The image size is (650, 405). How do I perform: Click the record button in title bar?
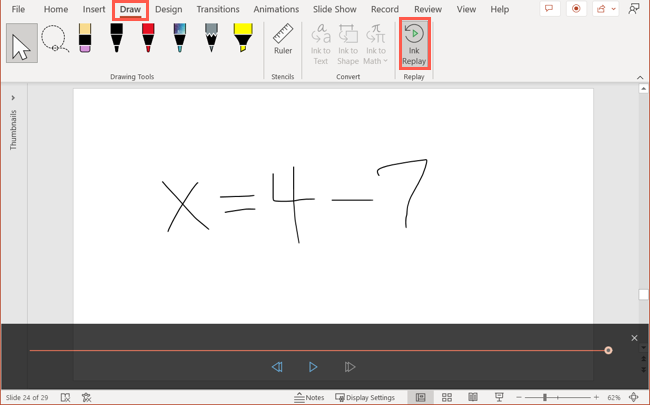(576, 9)
